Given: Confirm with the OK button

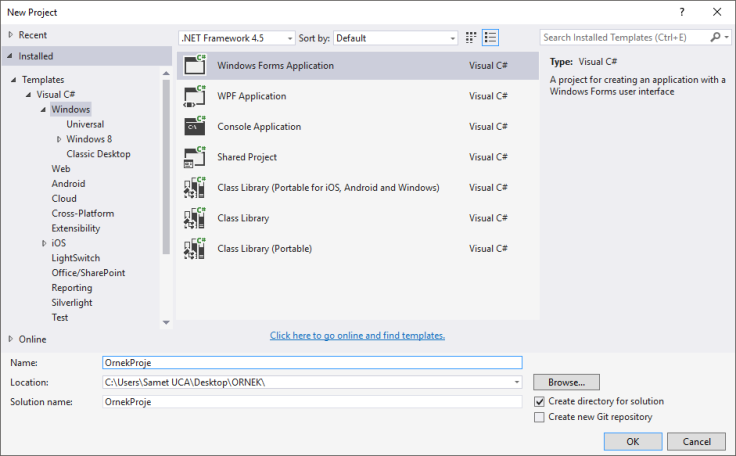Looking at the screenshot, I should pyautogui.click(x=633, y=441).
